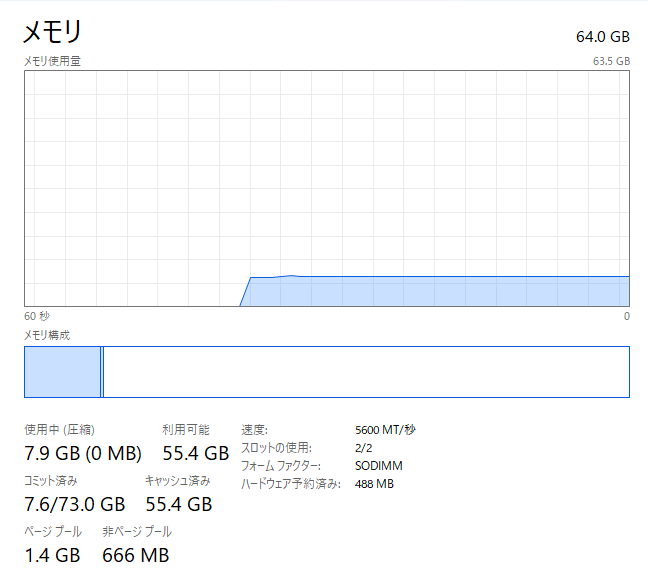Screen dimensions: 648x582
Task: Click the 7.9 GB (0 MB) in-use value
Action: [83, 454]
